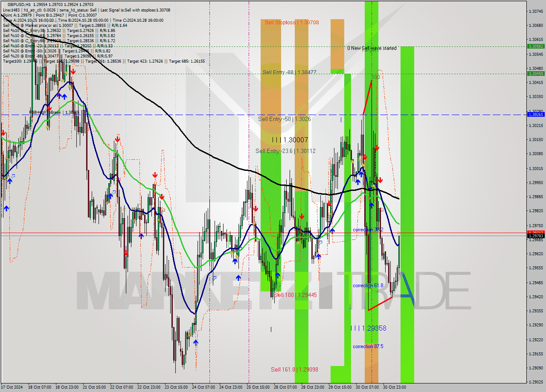Click the 'Sell %20 @ Entry -50' line

point(58,51)
